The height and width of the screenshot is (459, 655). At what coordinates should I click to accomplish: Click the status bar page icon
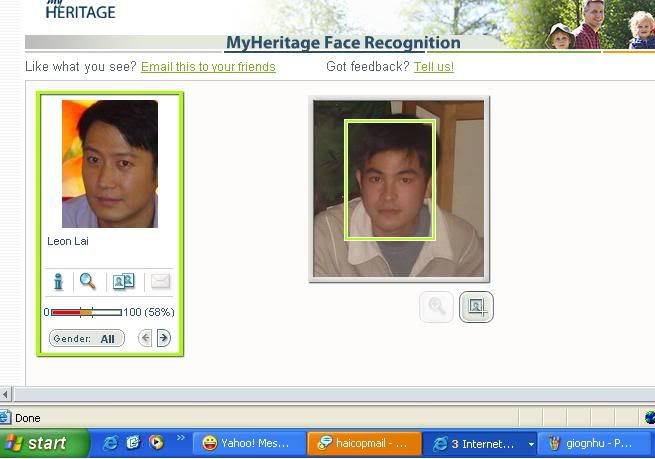pyautogui.click(x=5, y=417)
